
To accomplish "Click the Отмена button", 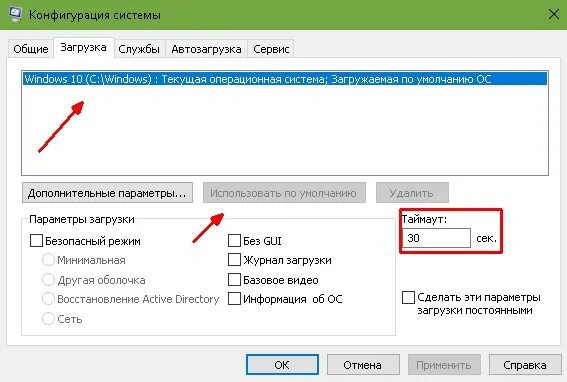I will tap(363, 365).
